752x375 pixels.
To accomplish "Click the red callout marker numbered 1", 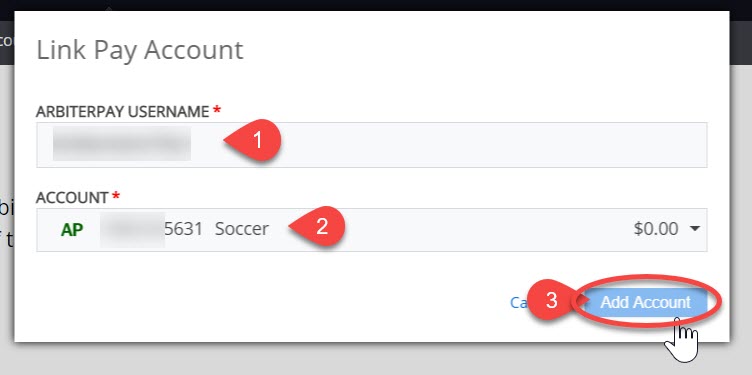I will [253, 141].
